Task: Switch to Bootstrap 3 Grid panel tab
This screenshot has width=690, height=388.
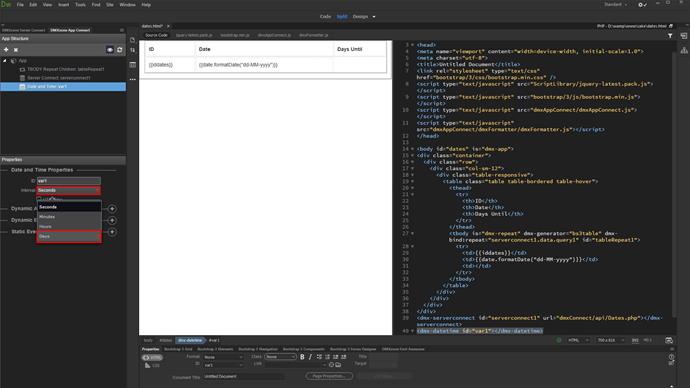Action: pos(178,349)
